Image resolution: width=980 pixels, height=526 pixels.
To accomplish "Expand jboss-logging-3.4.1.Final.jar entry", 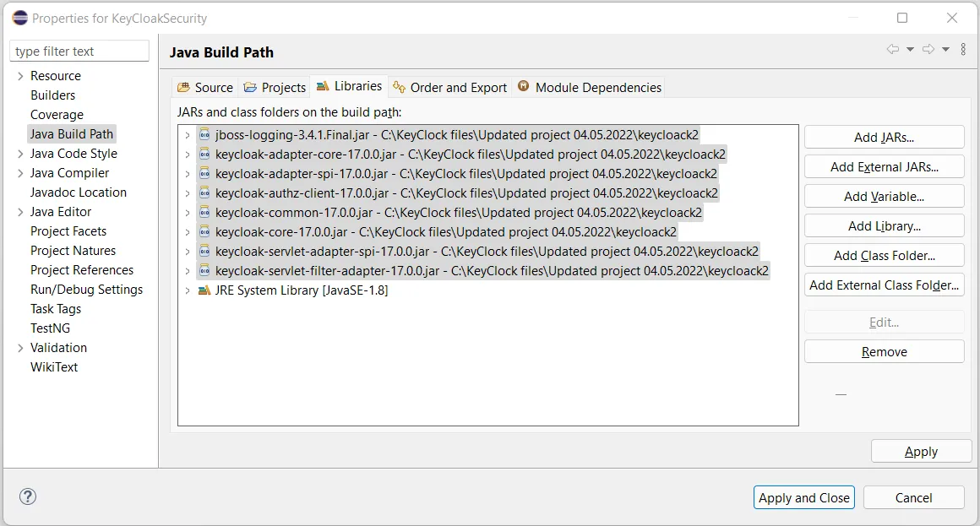I will (187, 135).
